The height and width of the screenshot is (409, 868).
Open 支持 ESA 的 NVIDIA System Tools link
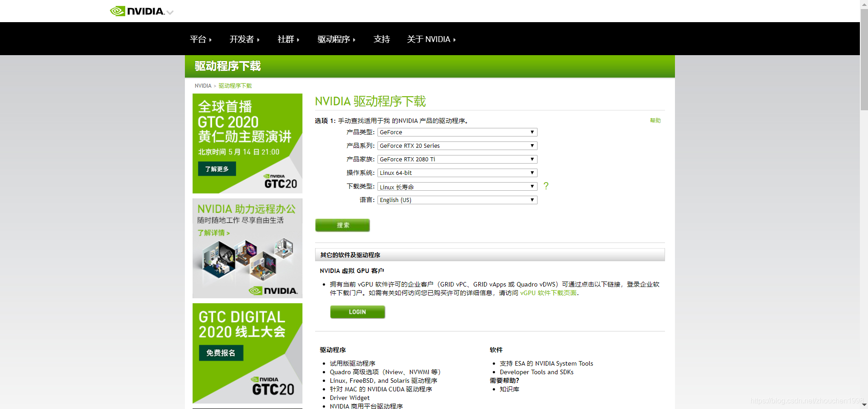[546, 363]
